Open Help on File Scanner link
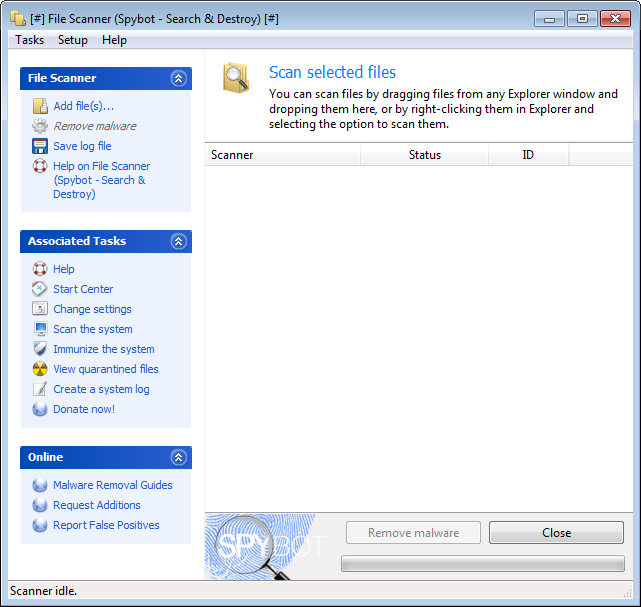 click(101, 180)
